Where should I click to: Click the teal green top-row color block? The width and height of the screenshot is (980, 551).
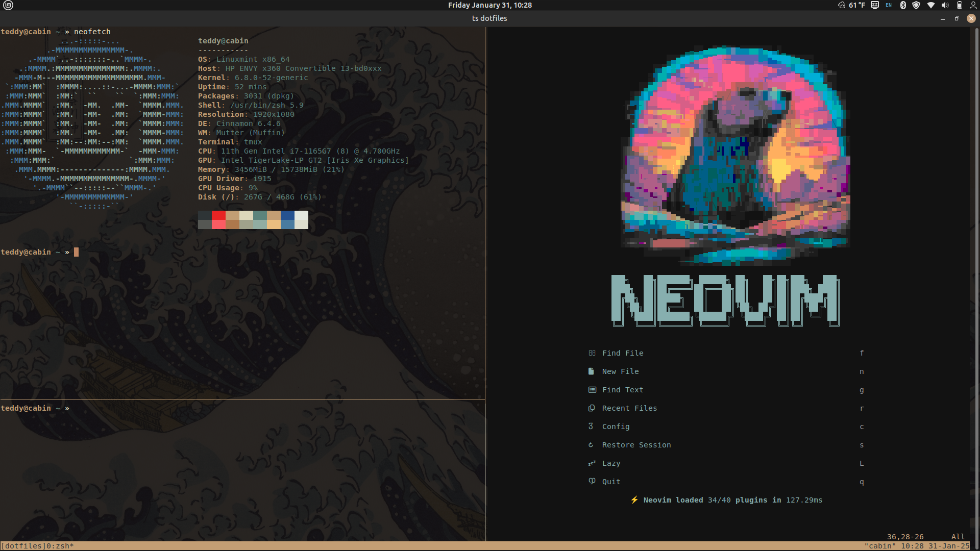(260, 215)
